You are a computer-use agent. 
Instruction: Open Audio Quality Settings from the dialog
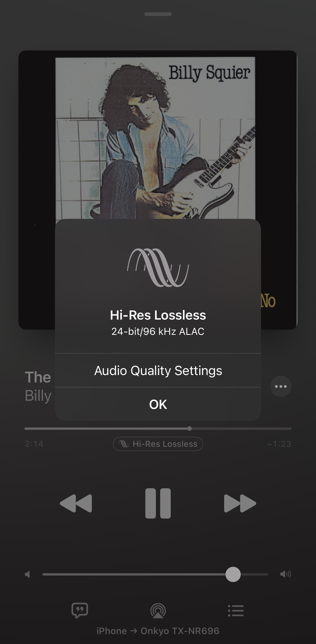(x=158, y=370)
